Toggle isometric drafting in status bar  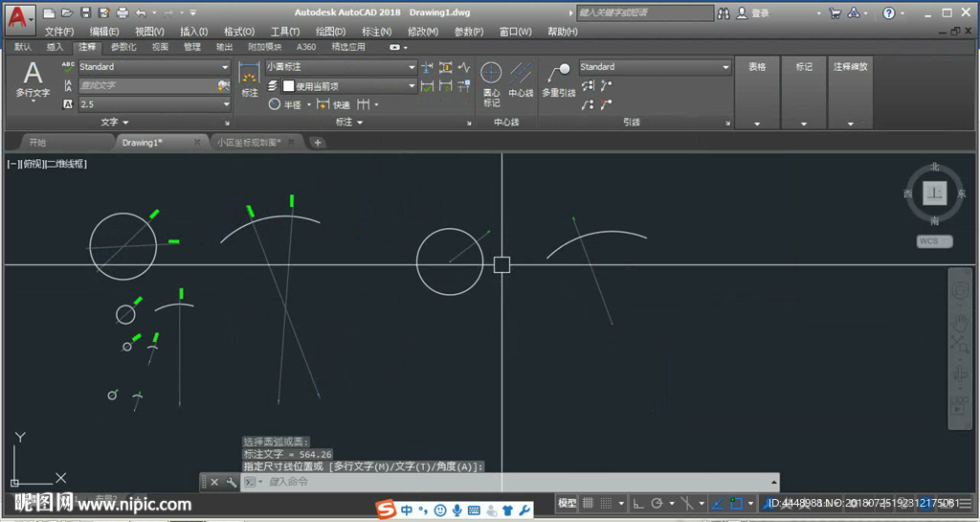click(x=687, y=503)
